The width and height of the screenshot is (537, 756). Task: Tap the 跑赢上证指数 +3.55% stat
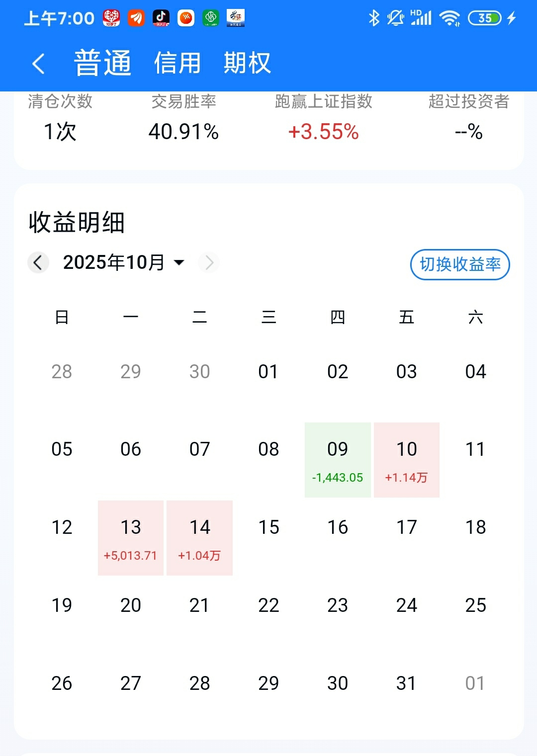pos(323,119)
